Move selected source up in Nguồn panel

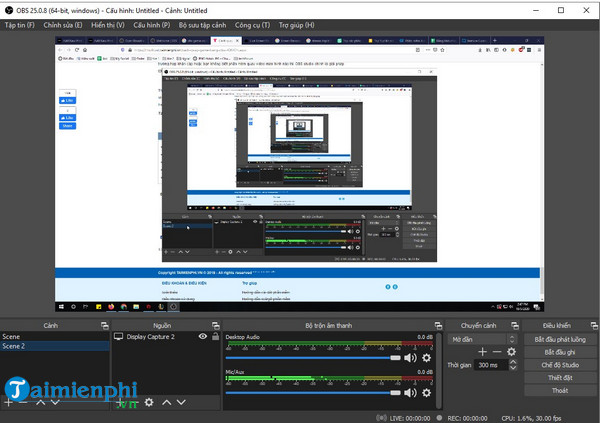[x=166, y=402]
